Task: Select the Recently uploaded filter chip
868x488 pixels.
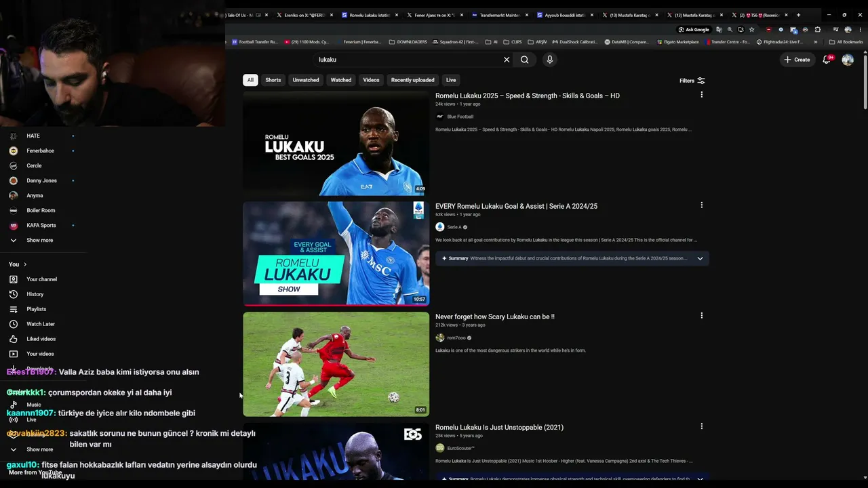Action: 412,80
